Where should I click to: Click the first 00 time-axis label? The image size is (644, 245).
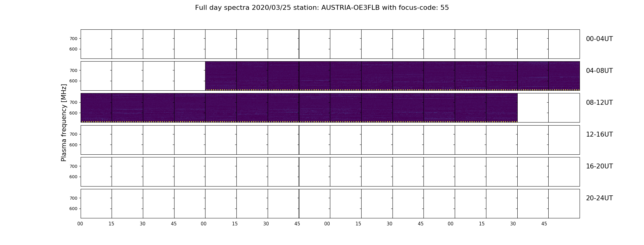[80, 224]
